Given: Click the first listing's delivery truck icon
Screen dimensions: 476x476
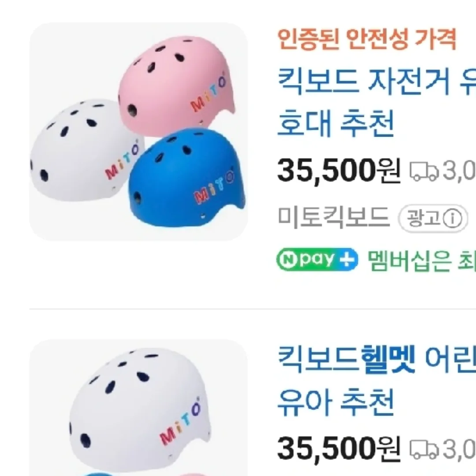Looking at the screenshot, I should [x=424, y=172].
